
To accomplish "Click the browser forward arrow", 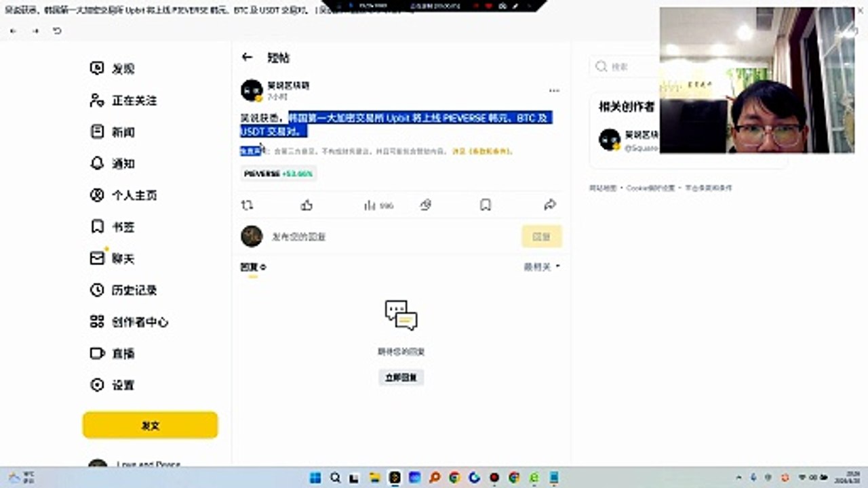I will point(35,31).
